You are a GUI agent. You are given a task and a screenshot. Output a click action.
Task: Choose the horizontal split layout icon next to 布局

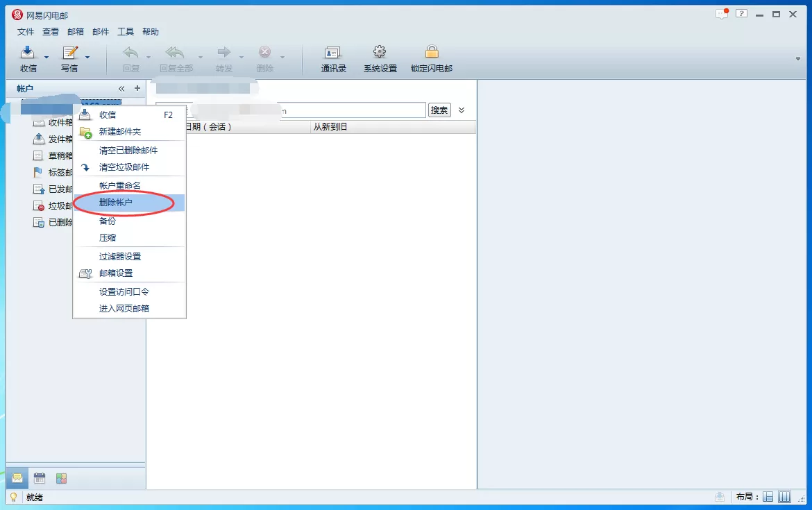768,497
